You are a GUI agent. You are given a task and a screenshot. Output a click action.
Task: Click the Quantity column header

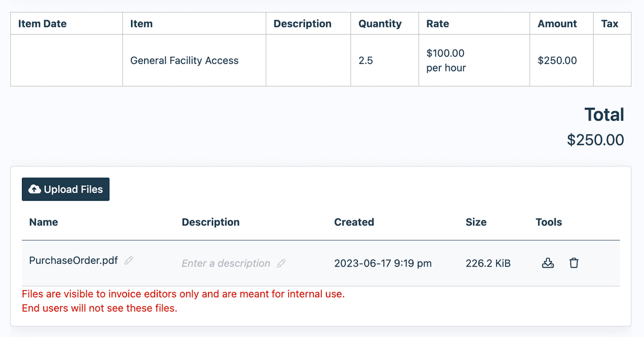click(x=380, y=23)
